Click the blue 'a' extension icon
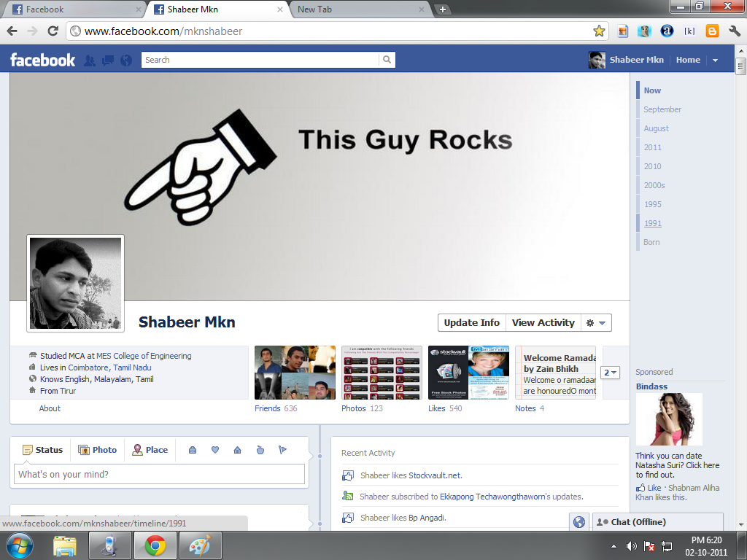The width and height of the screenshot is (747, 560). [667, 31]
